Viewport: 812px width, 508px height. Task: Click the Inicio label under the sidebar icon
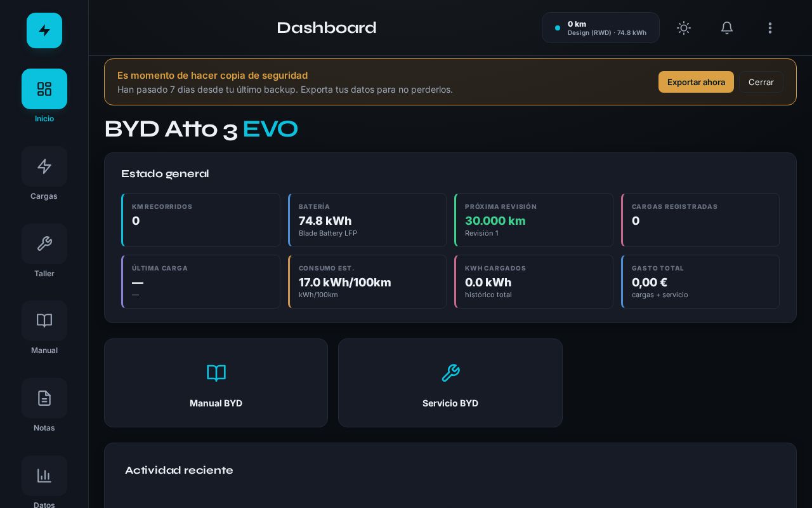[x=44, y=119]
